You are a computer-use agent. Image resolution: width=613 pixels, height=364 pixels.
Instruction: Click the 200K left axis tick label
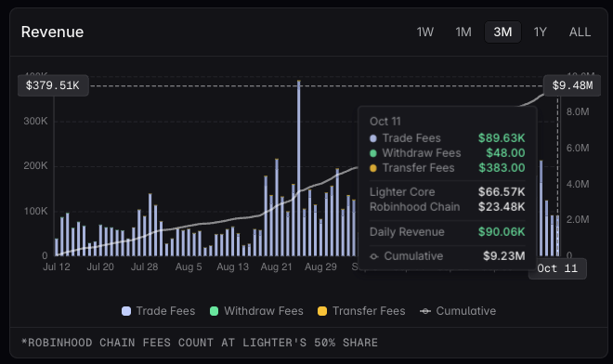coord(35,166)
